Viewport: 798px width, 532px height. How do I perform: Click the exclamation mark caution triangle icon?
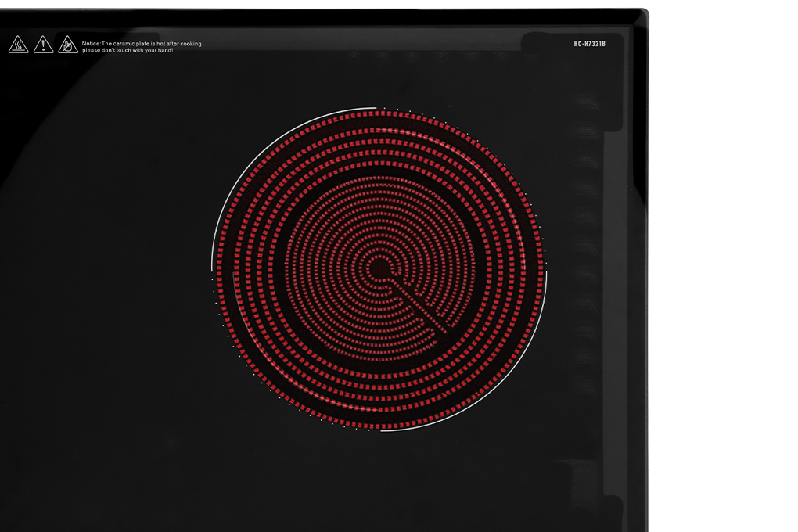[x=44, y=45]
